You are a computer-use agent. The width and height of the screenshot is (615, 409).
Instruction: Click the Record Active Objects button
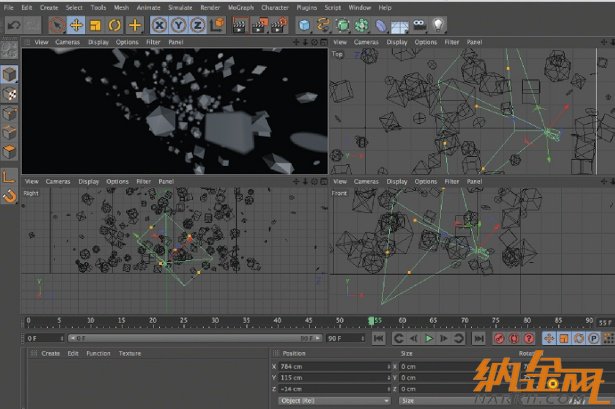(x=499, y=338)
